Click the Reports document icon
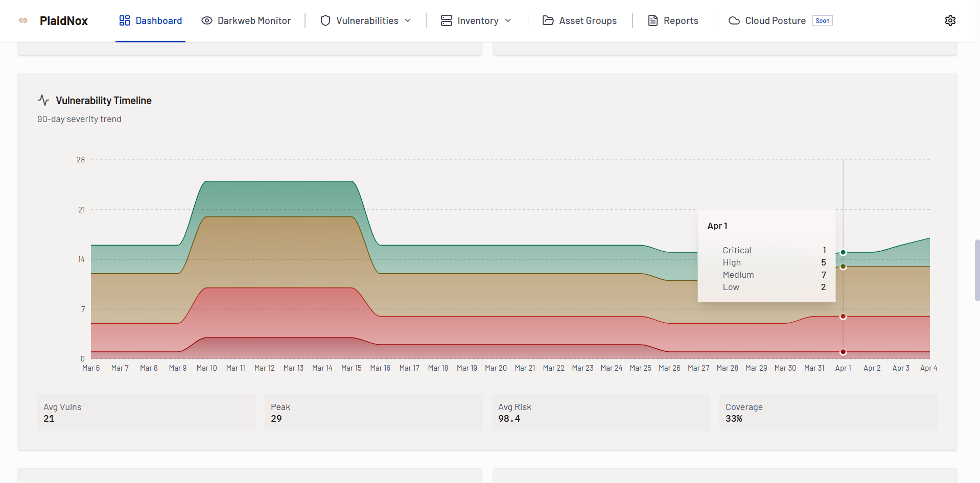 [x=652, y=20]
